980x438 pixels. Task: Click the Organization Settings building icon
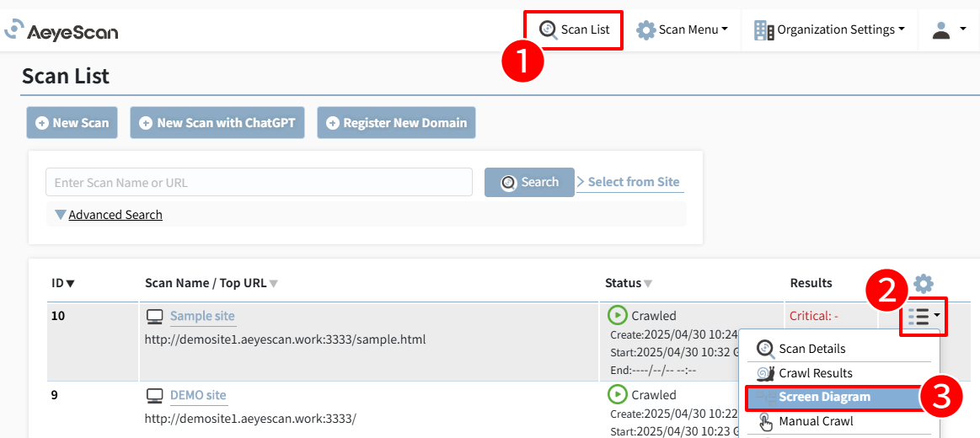(x=763, y=30)
